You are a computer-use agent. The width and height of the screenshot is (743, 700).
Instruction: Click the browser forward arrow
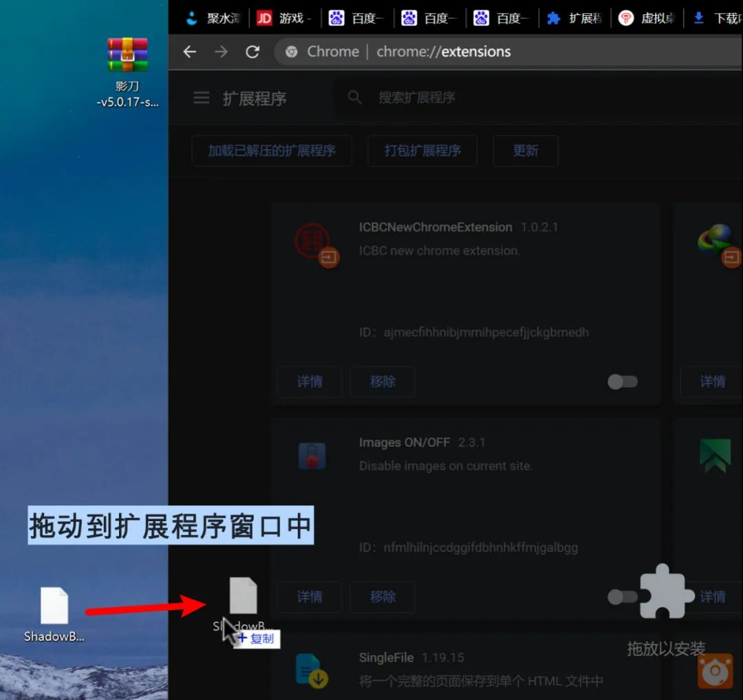221,52
